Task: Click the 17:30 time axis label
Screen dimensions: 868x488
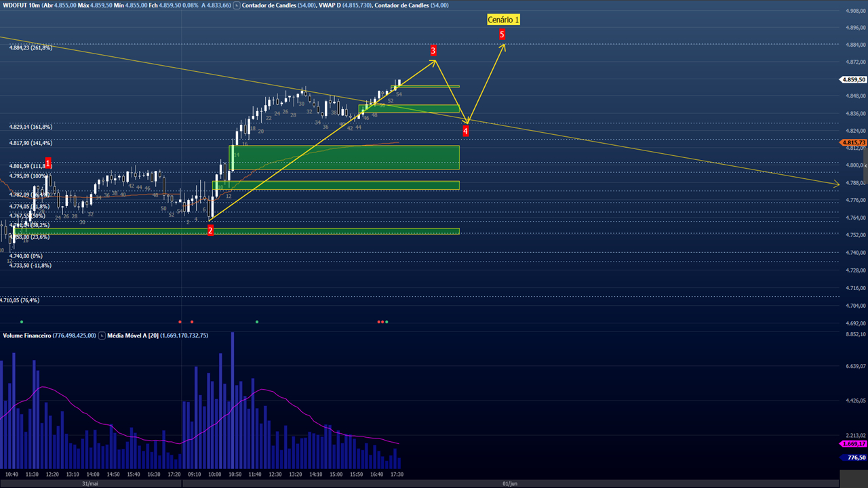Action: [x=397, y=474]
